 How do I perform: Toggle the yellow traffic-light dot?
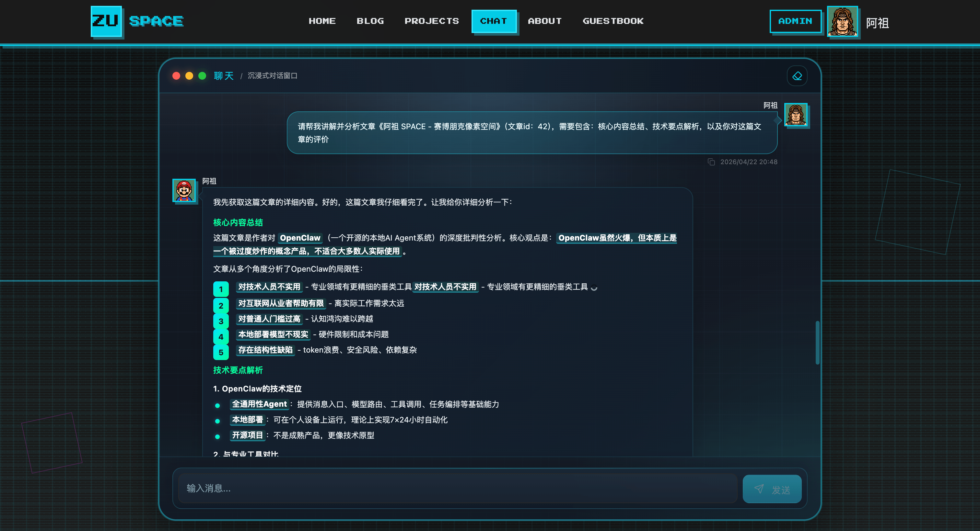189,76
